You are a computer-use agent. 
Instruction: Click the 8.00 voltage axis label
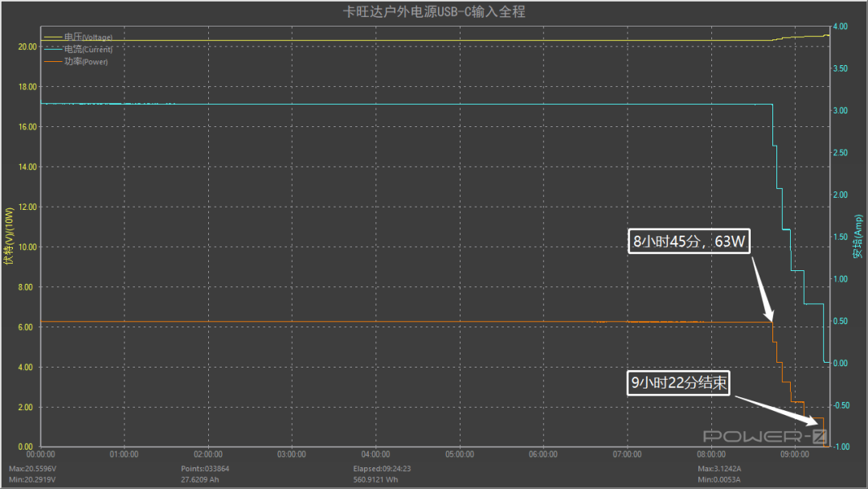click(x=26, y=287)
